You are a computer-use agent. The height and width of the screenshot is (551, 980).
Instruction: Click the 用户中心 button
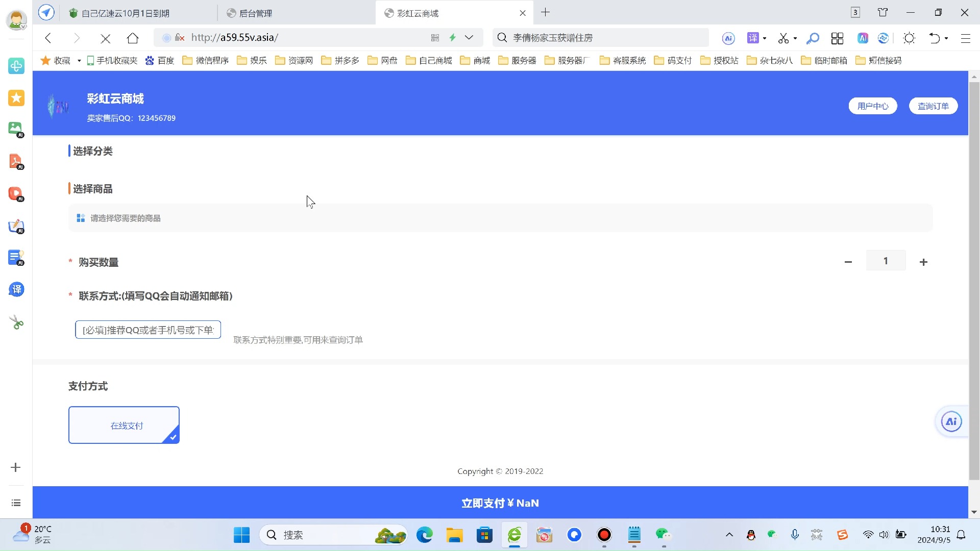[x=873, y=106]
